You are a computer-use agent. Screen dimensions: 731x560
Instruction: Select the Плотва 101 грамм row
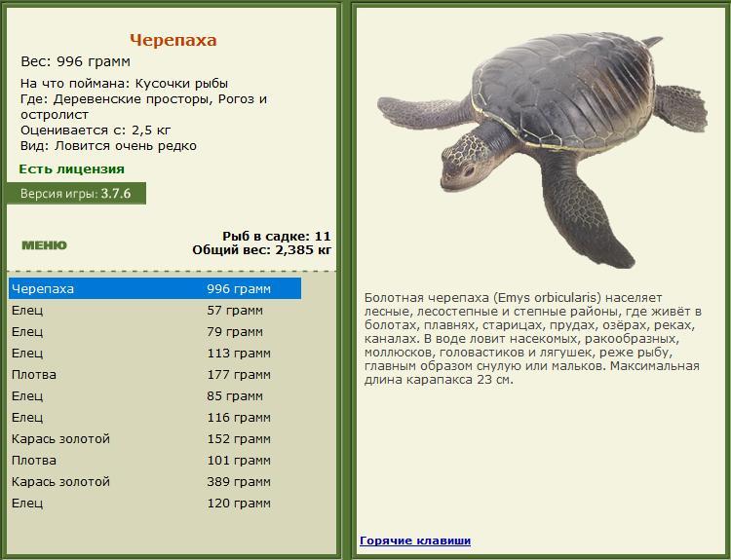pyautogui.click(x=155, y=461)
